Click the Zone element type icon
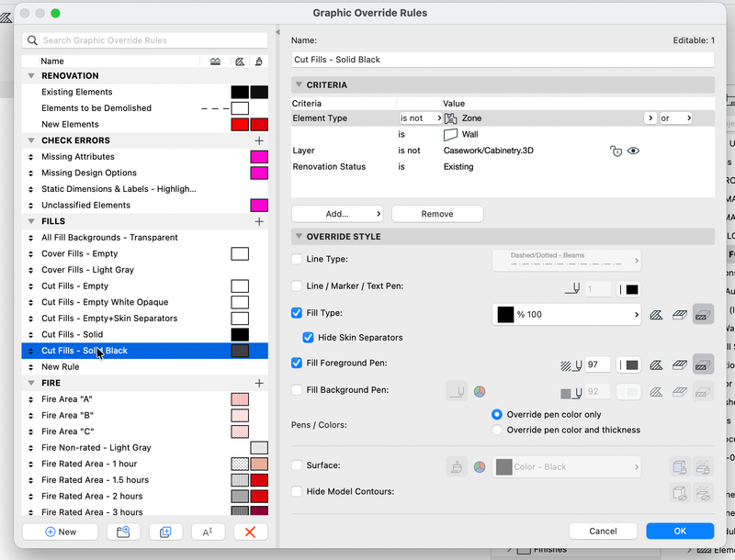The height and width of the screenshot is (560, 735). point(450,118)
